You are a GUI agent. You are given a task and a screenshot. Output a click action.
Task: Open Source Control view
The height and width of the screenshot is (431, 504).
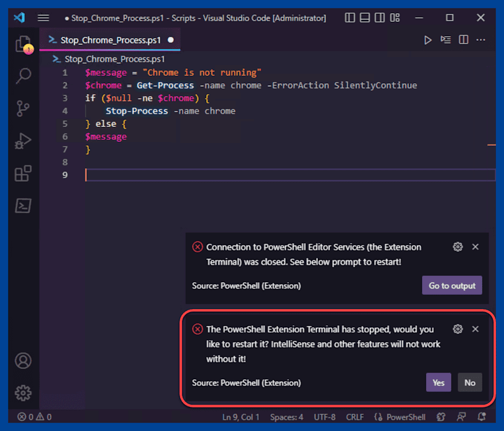(x=23, y=109)
